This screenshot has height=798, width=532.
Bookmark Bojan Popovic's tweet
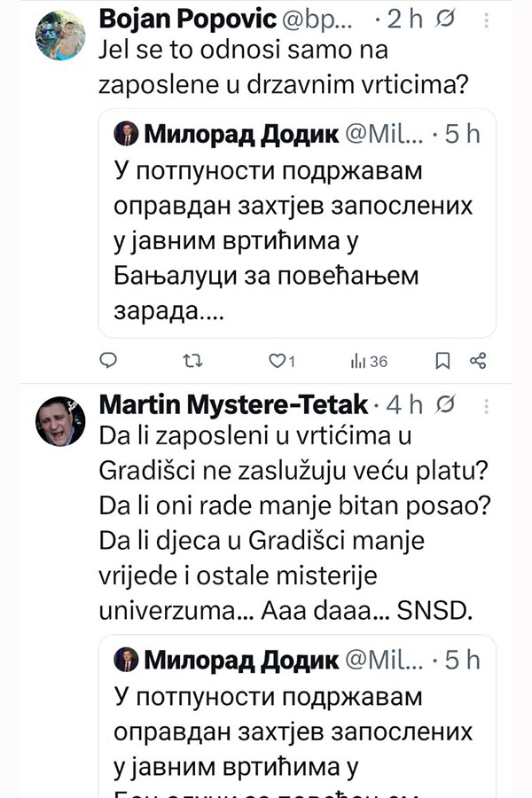pos(442,360)
